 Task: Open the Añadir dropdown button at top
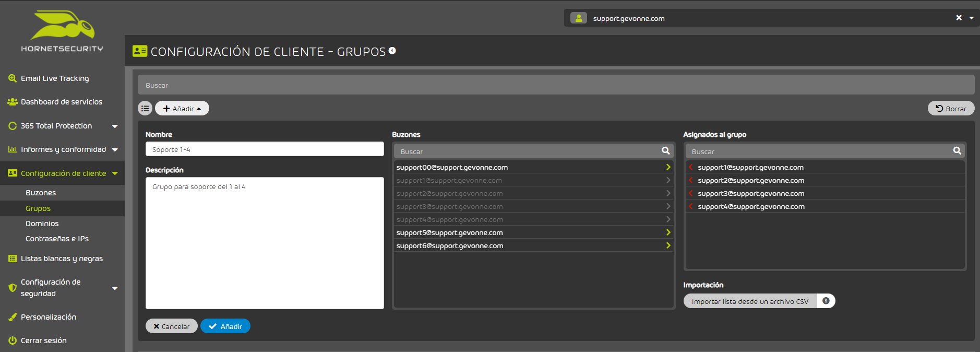point(182,108)
